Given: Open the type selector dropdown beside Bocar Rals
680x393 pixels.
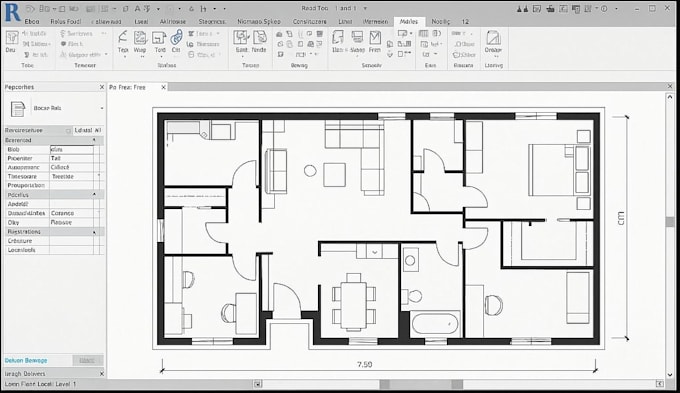Looking at the screenshot, I should coord(101,108).
